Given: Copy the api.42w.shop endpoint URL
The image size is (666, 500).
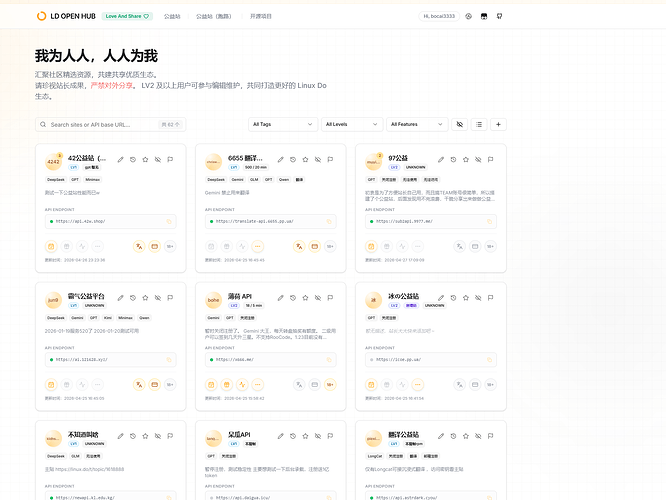Looking at the screenshot, I should 169,221.
